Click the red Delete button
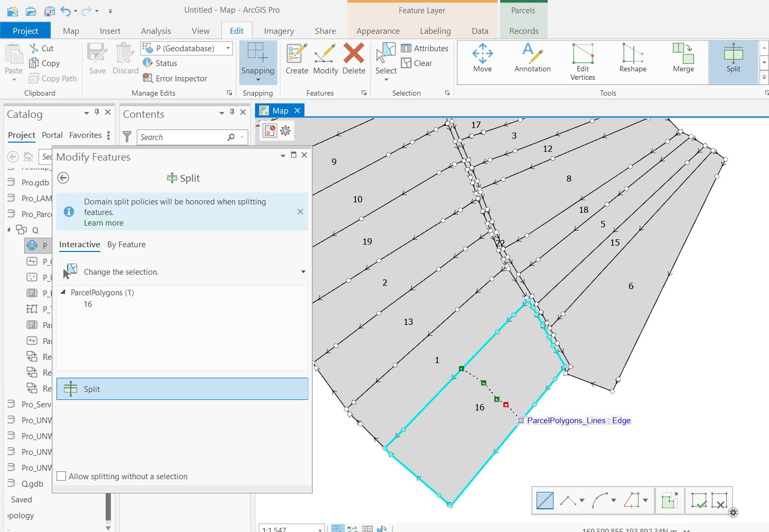 [354, 59]
